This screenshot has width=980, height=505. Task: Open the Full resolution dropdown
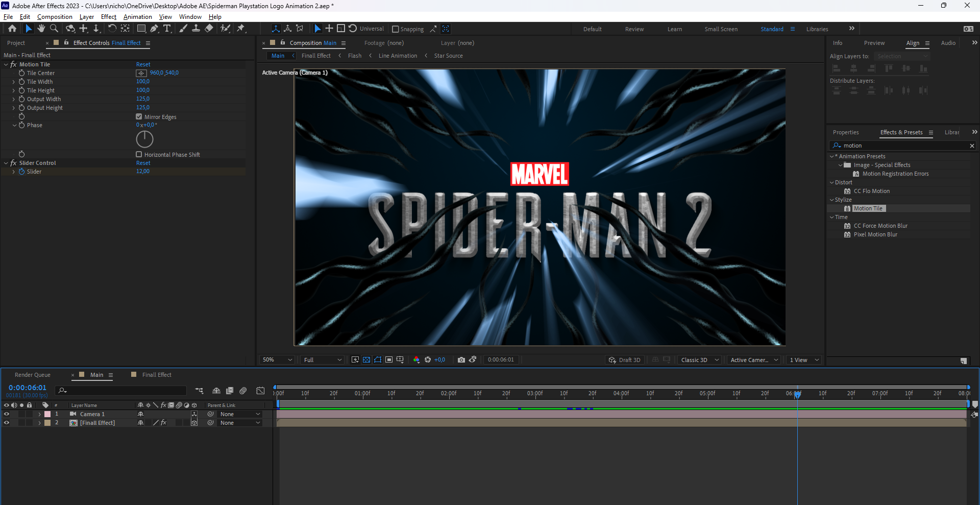(323, 360)
